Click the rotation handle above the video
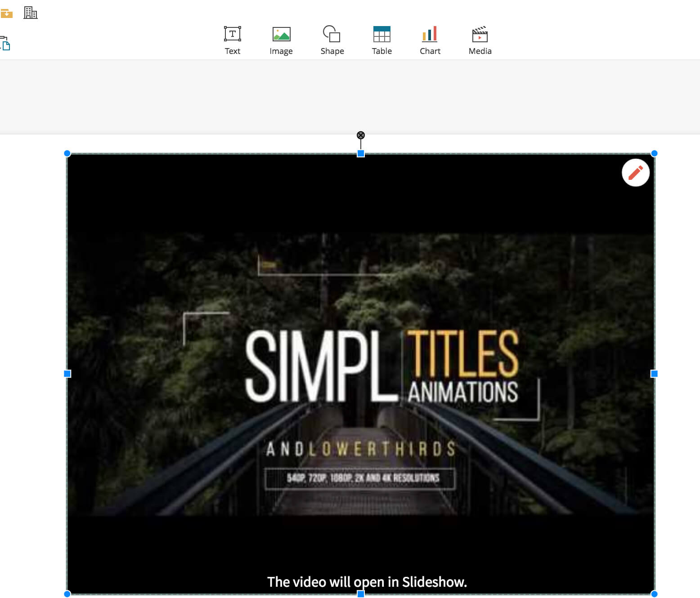 pos(360,135)
